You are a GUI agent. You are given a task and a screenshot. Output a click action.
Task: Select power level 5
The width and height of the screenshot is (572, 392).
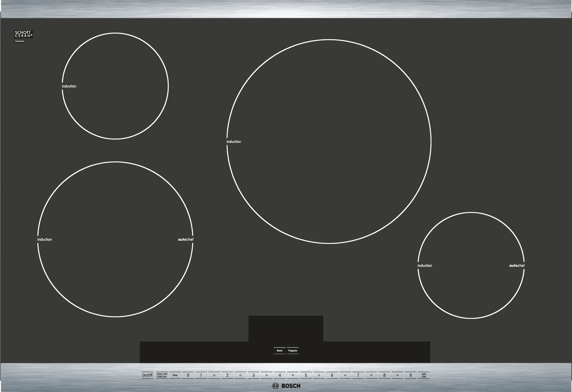[306, 375]
